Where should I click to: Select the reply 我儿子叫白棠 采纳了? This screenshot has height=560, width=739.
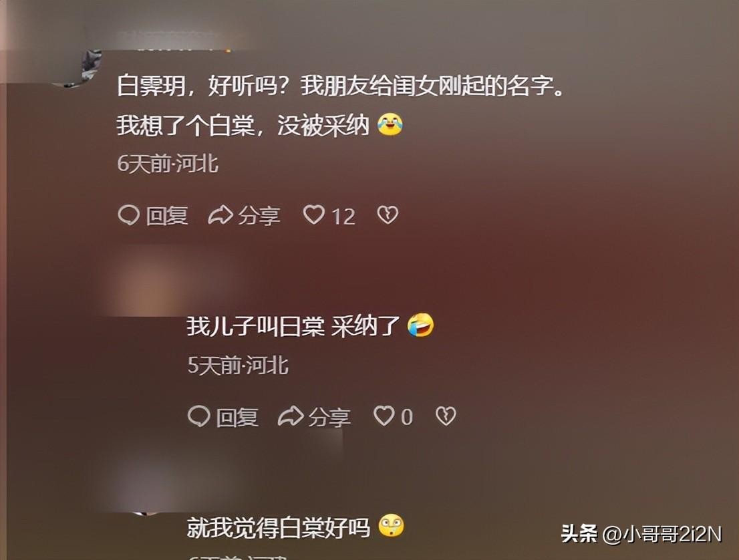coord(293,326)
